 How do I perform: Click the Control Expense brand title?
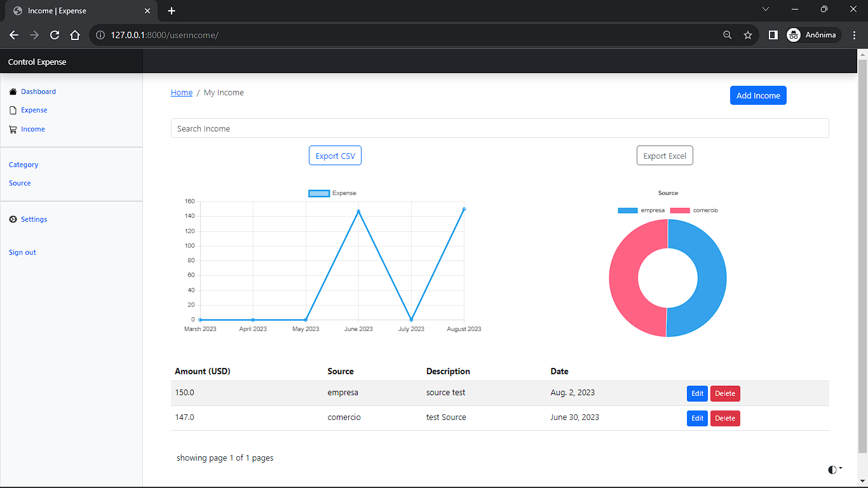coord(37,62)
